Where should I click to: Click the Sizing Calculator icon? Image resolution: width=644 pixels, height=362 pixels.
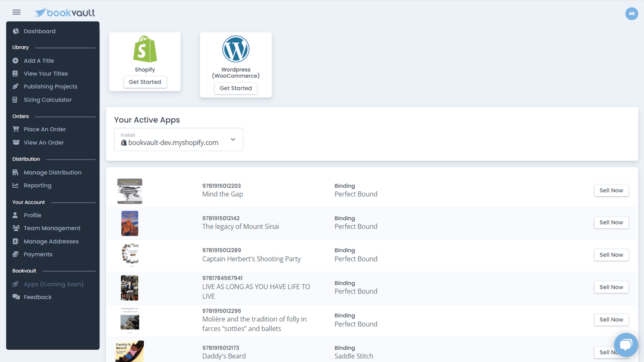tap(16, 99)
